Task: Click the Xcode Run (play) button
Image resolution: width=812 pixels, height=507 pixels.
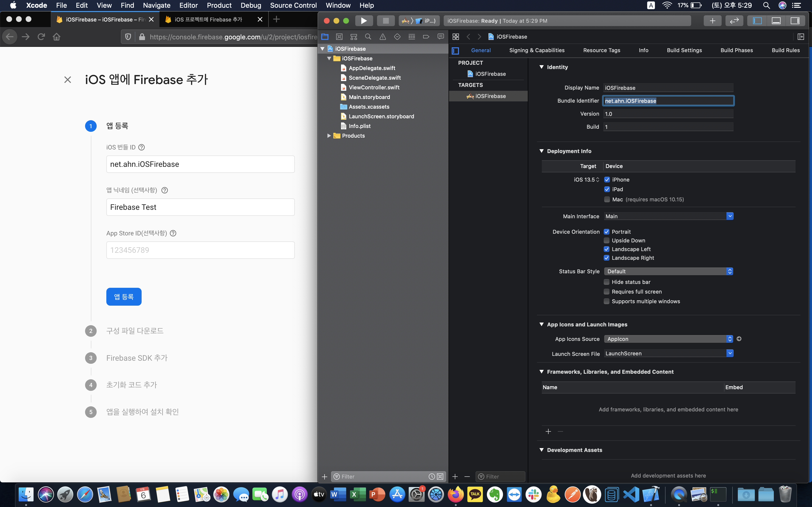Action: tap(364, 21)
